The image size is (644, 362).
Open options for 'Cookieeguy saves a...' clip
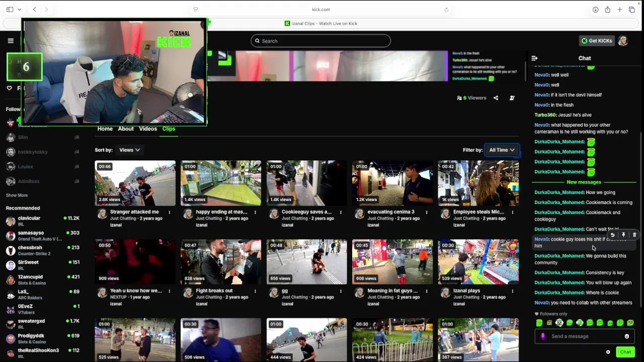click(341, 212)
